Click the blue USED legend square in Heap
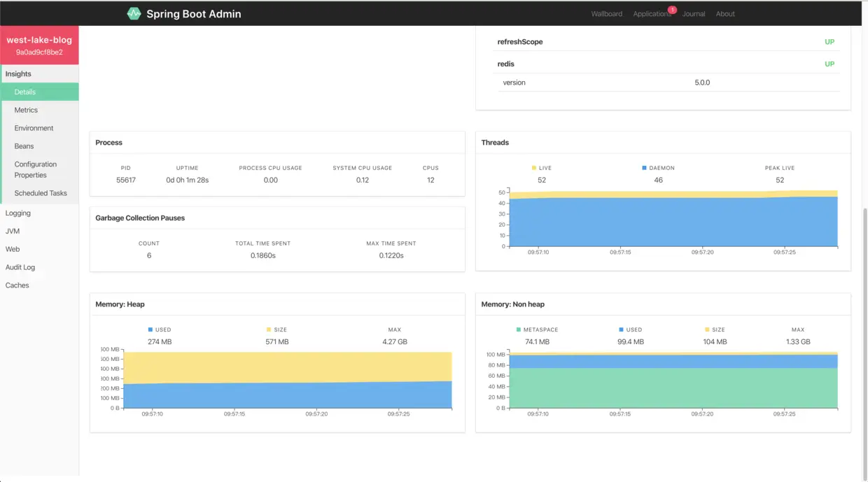Image resolution: width=868 pixels, height=482 pixels. coord(150,329)
